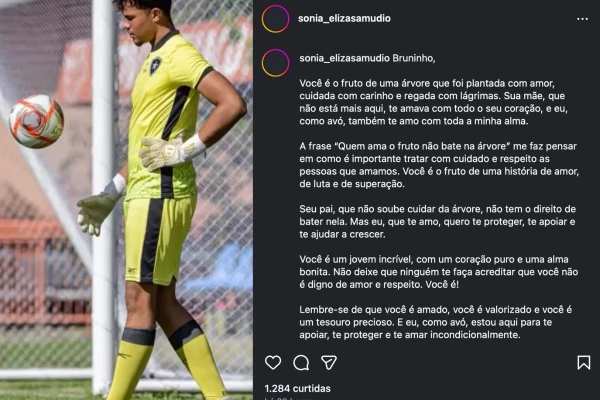Select the paragraph starting "Seu pai, que não soube"
This screenshot has height=400, width=600.
tap(438, 222)
